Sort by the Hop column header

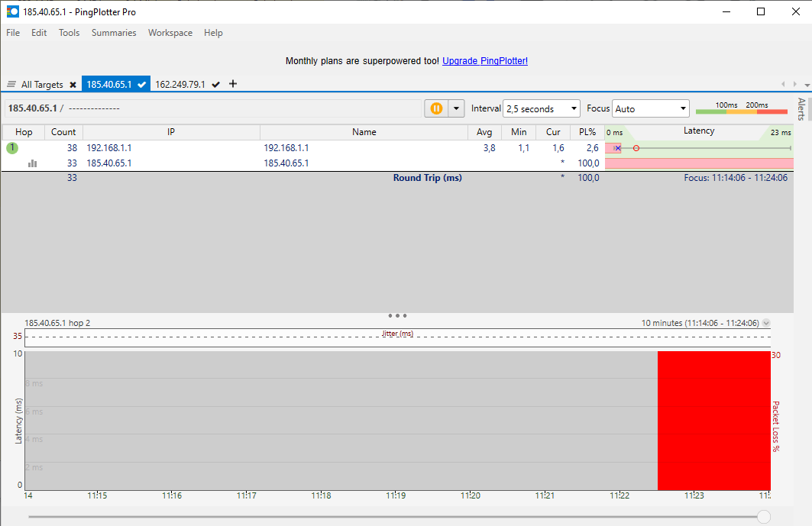[x=24, y=132]
